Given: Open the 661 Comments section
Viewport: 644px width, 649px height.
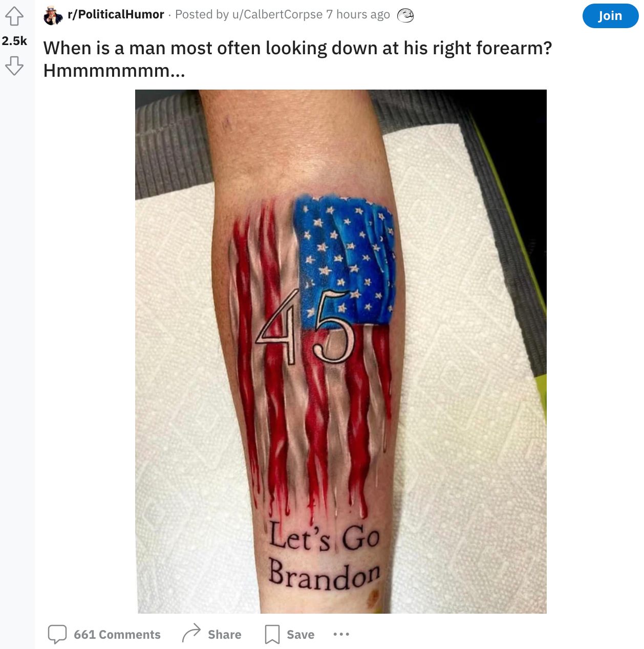Looking at the screenshot, I should click(117, 635).
